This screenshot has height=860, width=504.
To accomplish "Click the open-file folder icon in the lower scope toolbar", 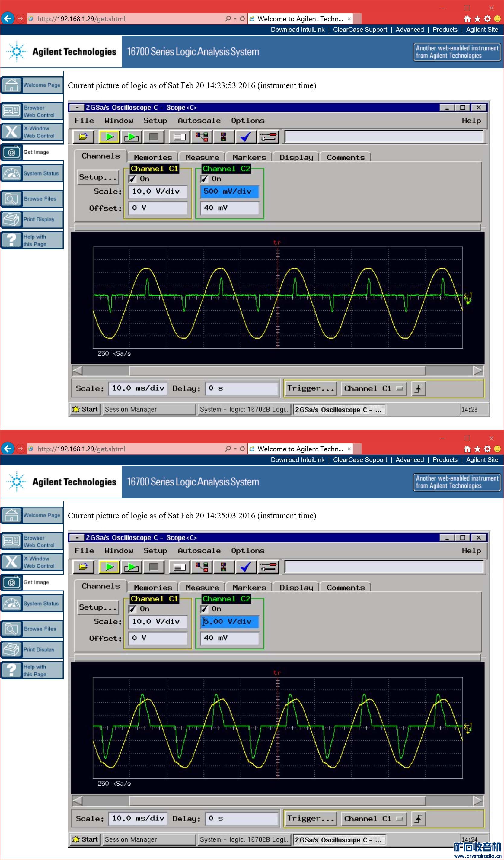I will (83, 567).
